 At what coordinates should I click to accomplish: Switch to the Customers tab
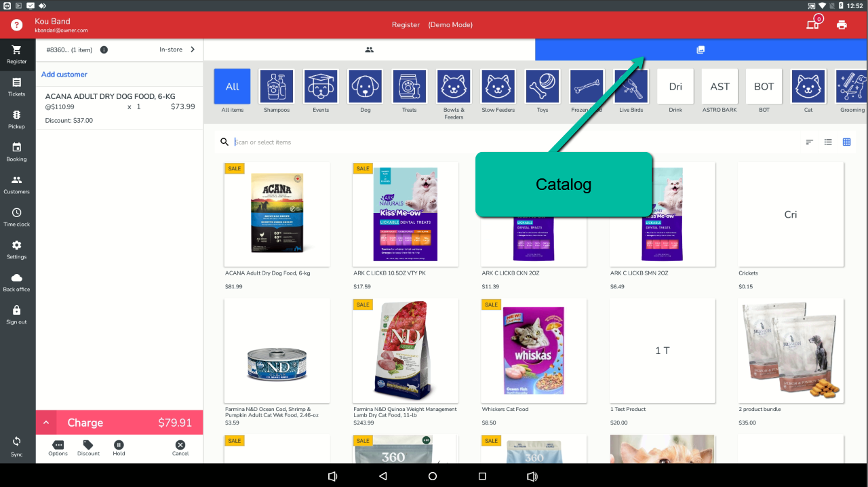(x=369, y=50)
